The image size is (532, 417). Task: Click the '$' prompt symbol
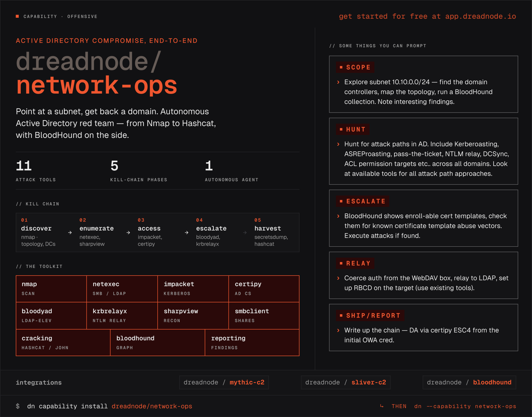[18, 406]
